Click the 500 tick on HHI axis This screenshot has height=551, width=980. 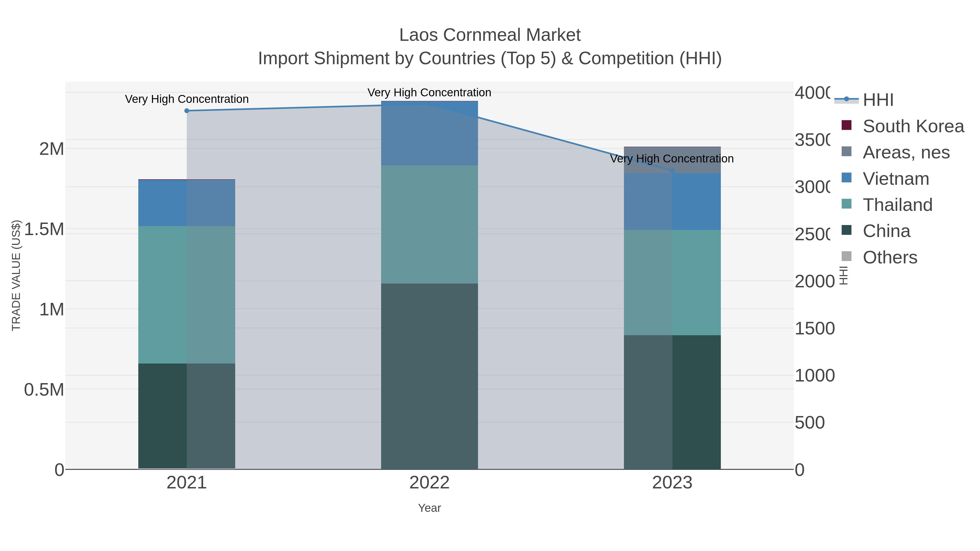pyautogui.click(x=810, y=423)
